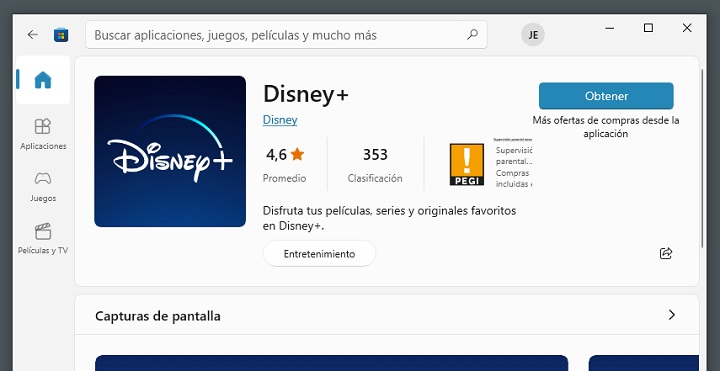Maximize the Microsoft Store window
The height and width of the screenshot is (371, 720).
(648, 28)
